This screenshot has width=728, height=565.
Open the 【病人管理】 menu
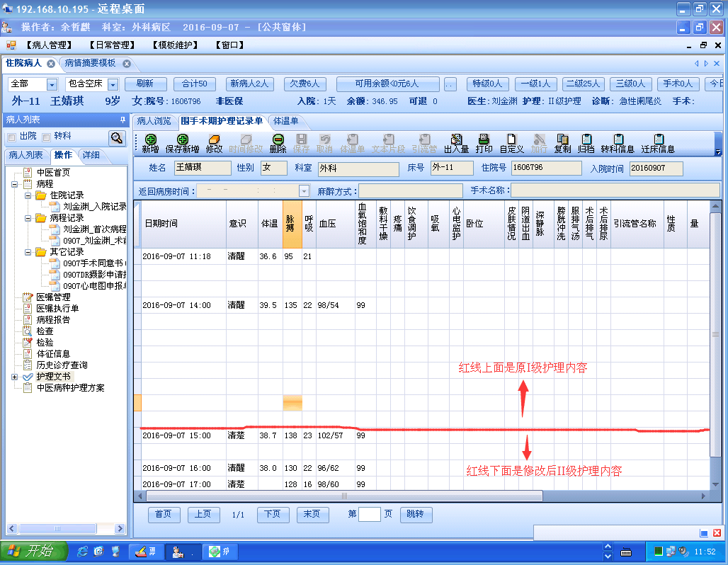pyautogui.click(x=49, y=45)
